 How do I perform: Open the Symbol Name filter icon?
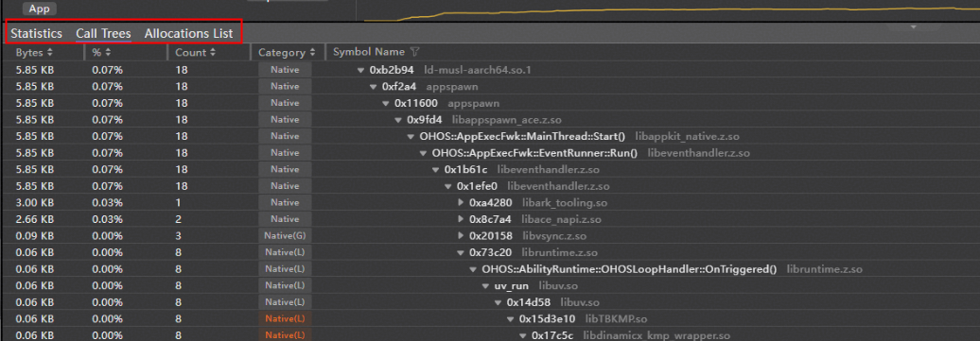414,52
